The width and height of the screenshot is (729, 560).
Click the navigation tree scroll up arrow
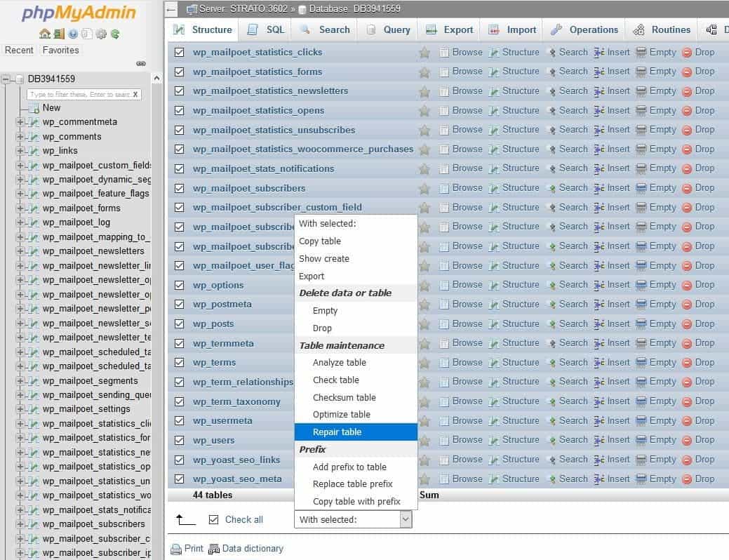pyautogui.click(x=156, y=79)
